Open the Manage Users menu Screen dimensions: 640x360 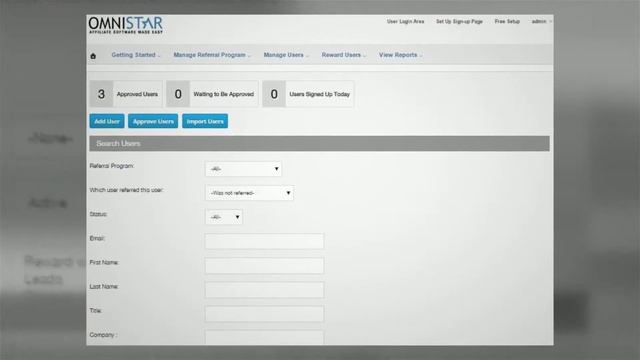tap(285, 55)
